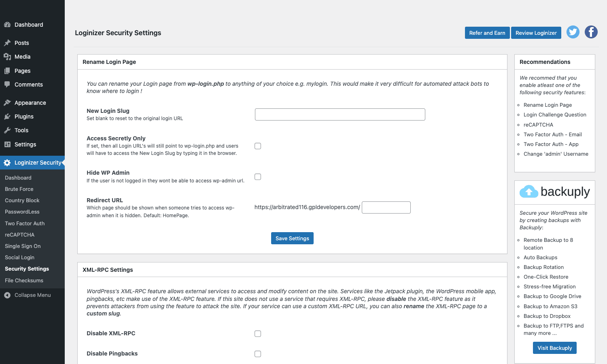Click Two Factor Auth - App text
This screenshot has height=364, width=607.
tap(551, 144)
